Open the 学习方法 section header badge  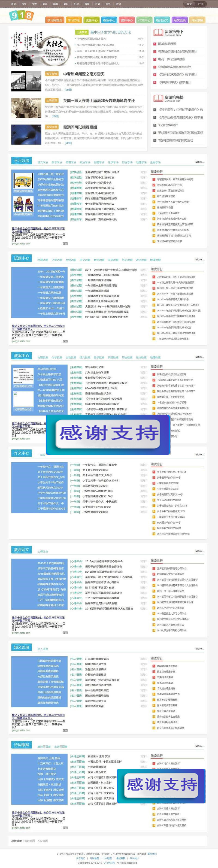pyautogui.click(x=22, y=161)
